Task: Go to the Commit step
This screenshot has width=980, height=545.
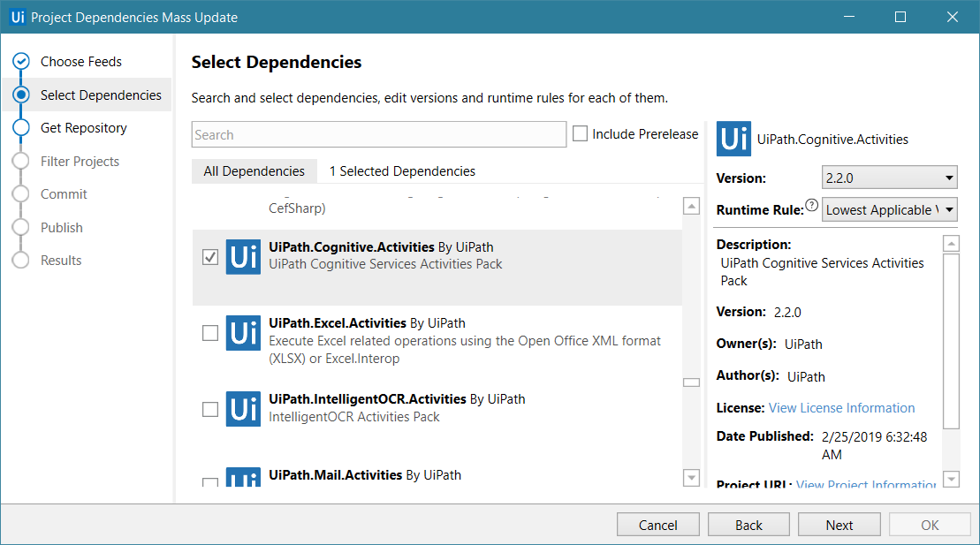Action: click(64, 193)
